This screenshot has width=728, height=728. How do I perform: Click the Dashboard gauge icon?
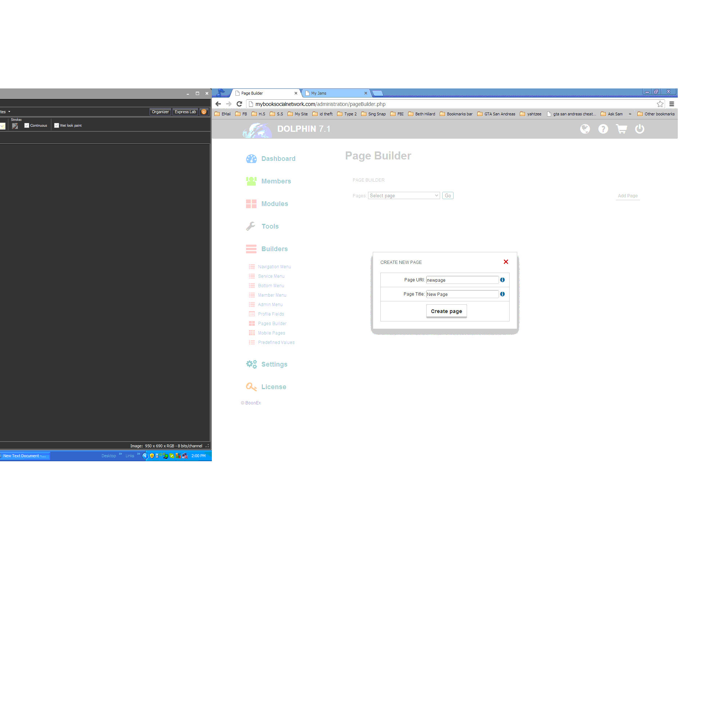(251, 159)
